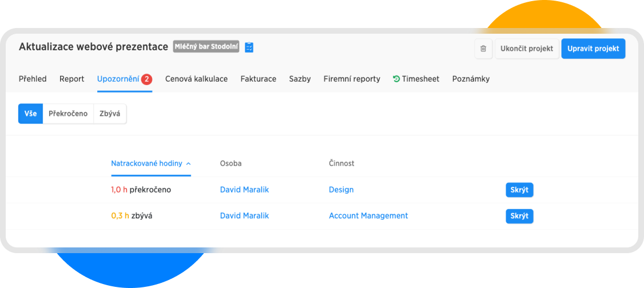Switch filter to Zbývá

(x=110, y=114)
